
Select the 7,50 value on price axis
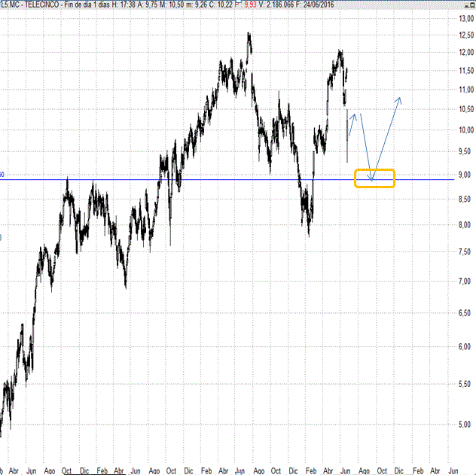pos(465,251)
